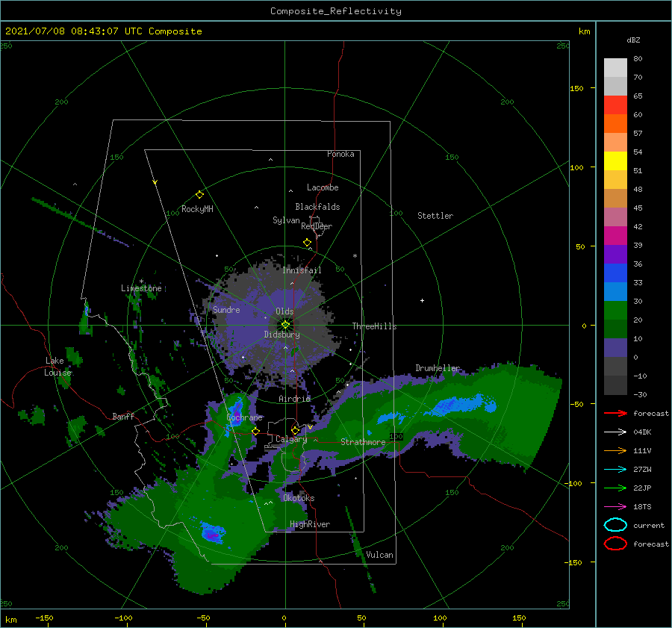
Task: Click the radar center diamond near Olds
Action: (285, 325)
